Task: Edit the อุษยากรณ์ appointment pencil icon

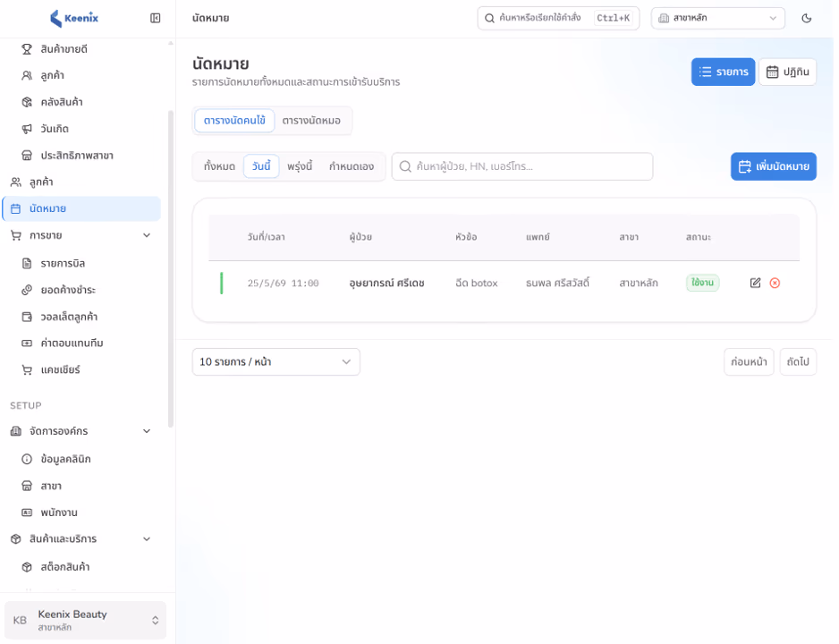Action: pos(755,283)
